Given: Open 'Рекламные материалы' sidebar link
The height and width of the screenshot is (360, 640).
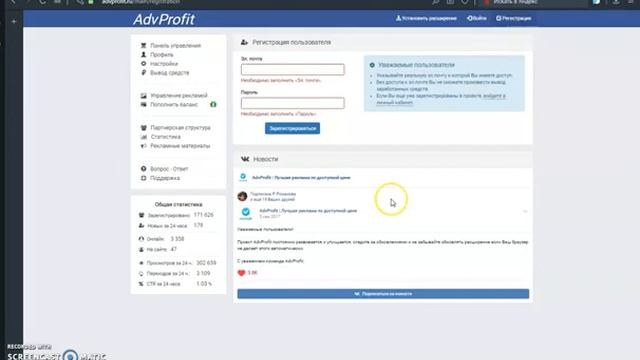Looking at the screenshot, I should [x=180, y=146].
